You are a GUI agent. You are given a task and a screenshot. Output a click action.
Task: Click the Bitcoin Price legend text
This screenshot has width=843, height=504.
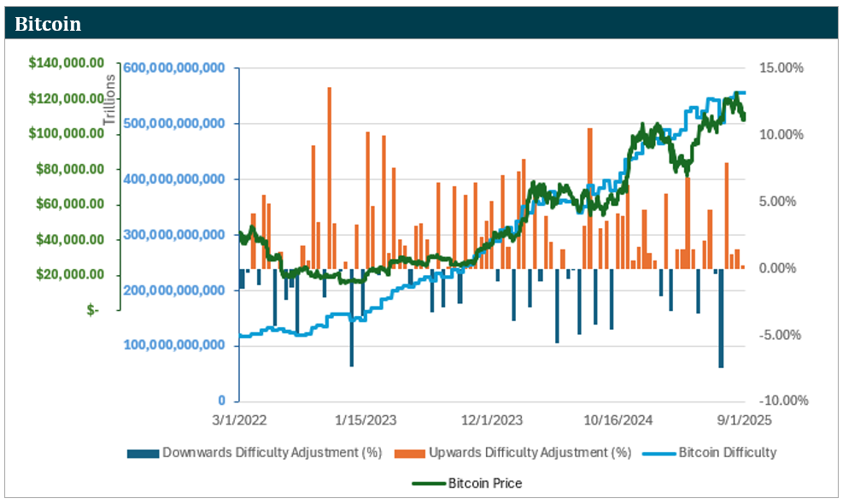[485, 483]
